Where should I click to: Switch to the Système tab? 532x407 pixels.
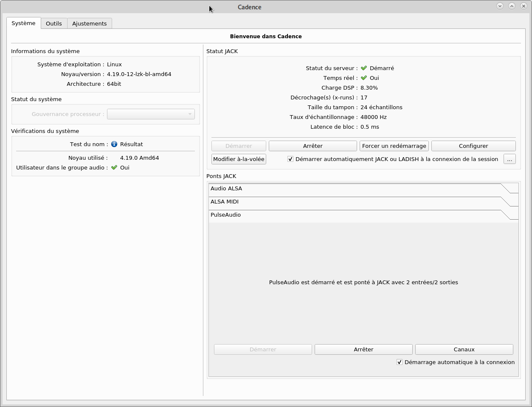coord(24,23)
